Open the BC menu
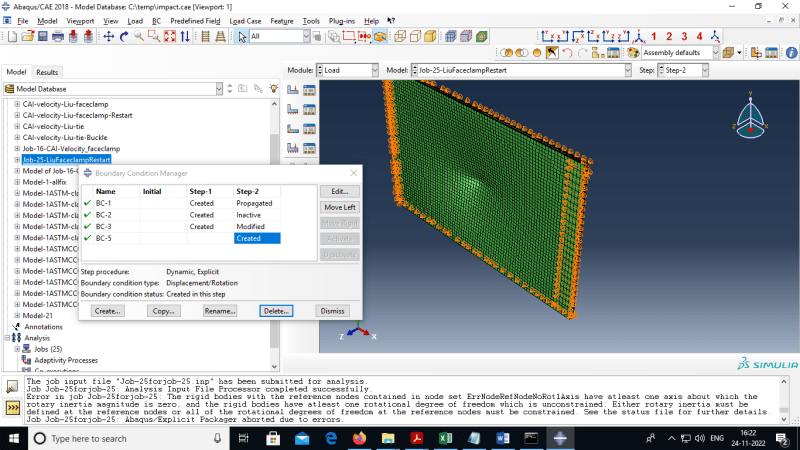This screenshot has width=800, height=450. pyautogui.click(x=156, y=21)
